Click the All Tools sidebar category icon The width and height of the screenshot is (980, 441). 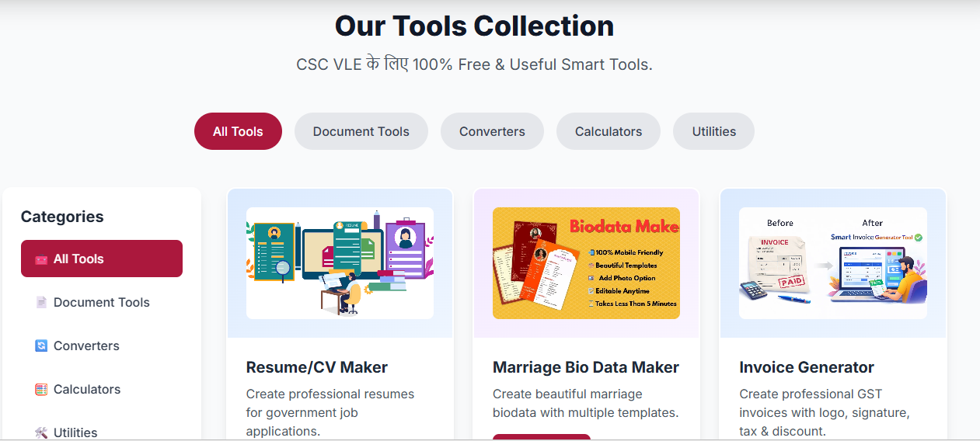[x=41, y=259]
